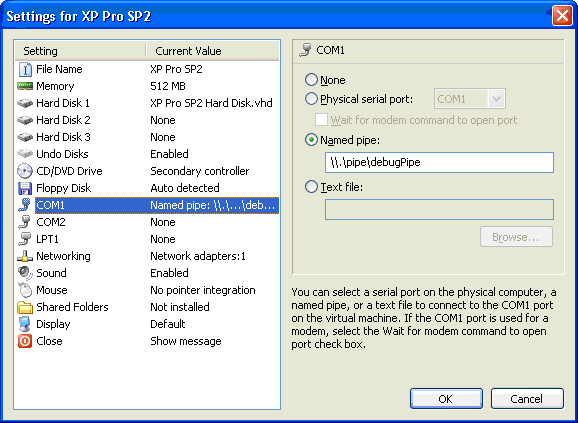Click 'XP Pro SP2 Hard Disk.vhd' value
This screenshot has height=423, width=578.
(x=211, y=103)
